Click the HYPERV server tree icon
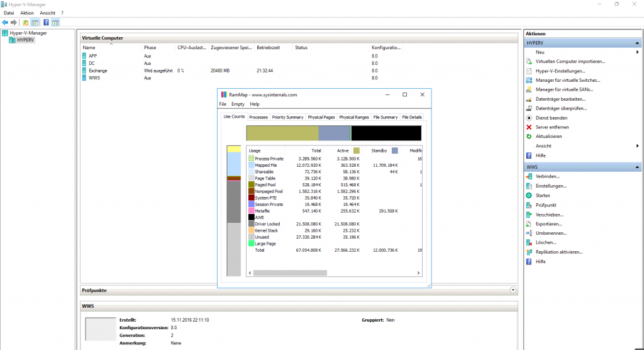 pyautogui.click(x=13, y=40)
